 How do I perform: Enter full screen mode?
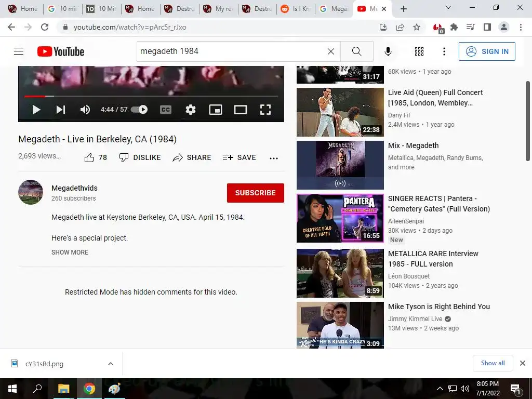pyautogui.click(x=265, y=110)
